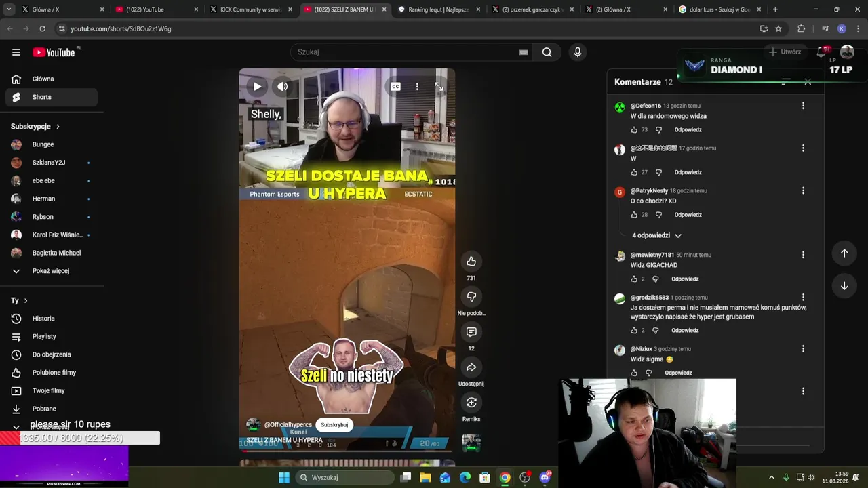Toggle closed captions on the Short
Image resolution: width=868 pixels, height=488 pixels.
tap(395, 87)
